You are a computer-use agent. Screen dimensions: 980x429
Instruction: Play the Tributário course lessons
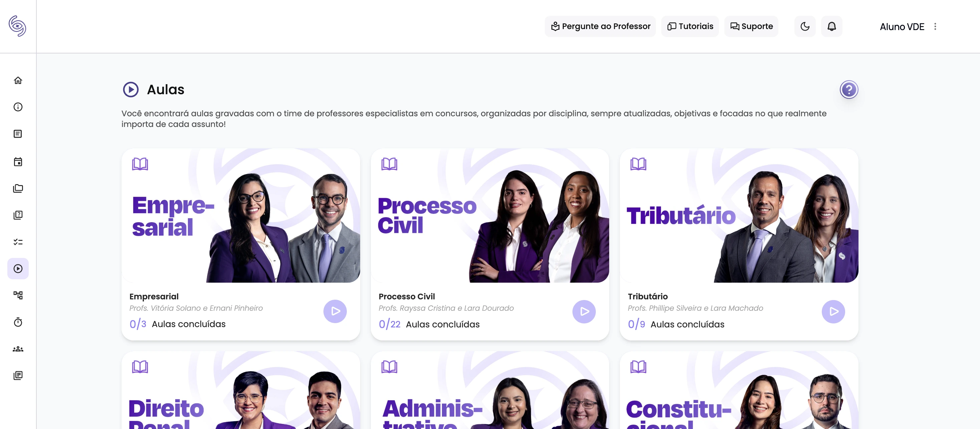pos(833,311)
